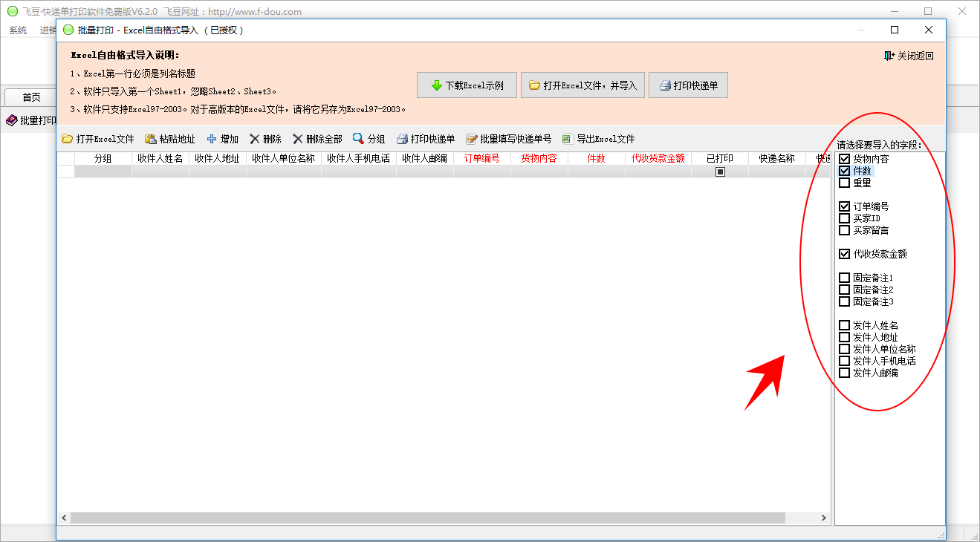The height and width of the screenshot is (542, 980).
Task: Click 导出Excel文件 in the toolbar
Action: (x=599, y=139)
